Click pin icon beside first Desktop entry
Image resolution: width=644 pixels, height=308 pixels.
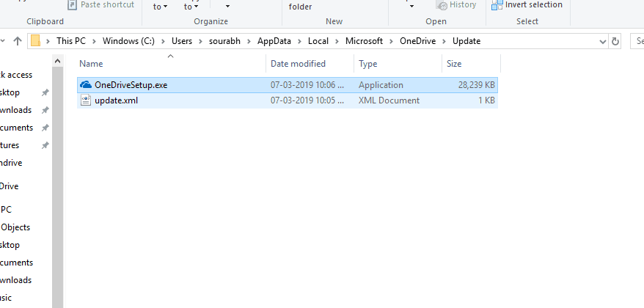[45, 92]
